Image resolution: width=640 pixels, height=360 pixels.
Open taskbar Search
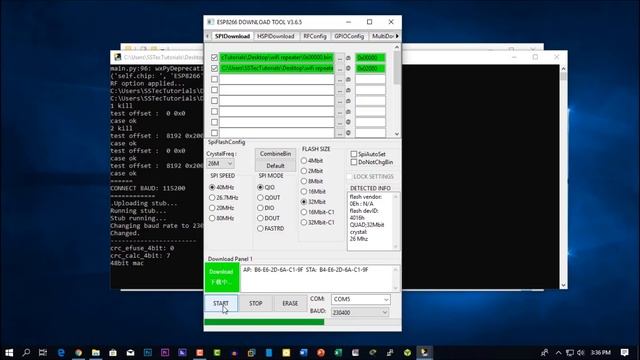pos(26,352)
